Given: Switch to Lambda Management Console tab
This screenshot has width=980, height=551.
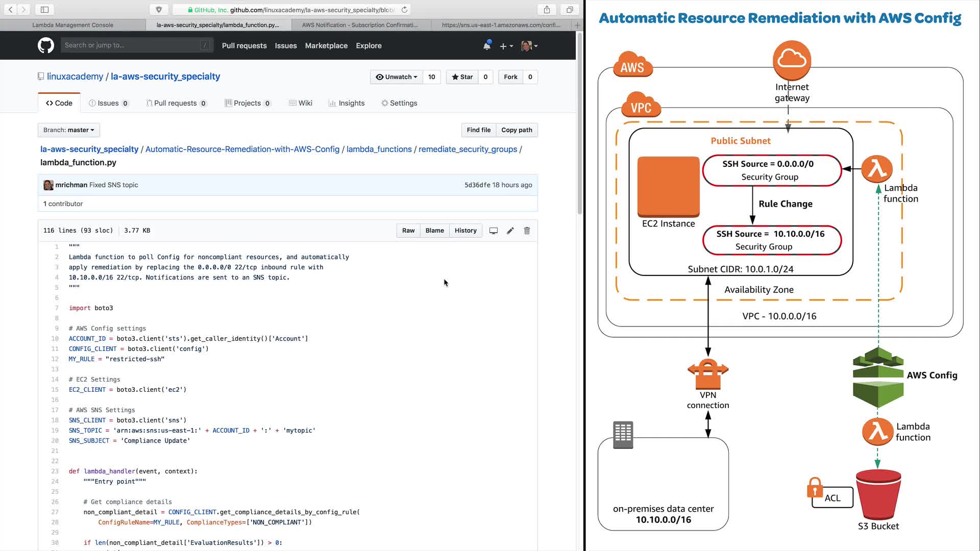Looking at the screenshot, I should (x=72, y=24).
